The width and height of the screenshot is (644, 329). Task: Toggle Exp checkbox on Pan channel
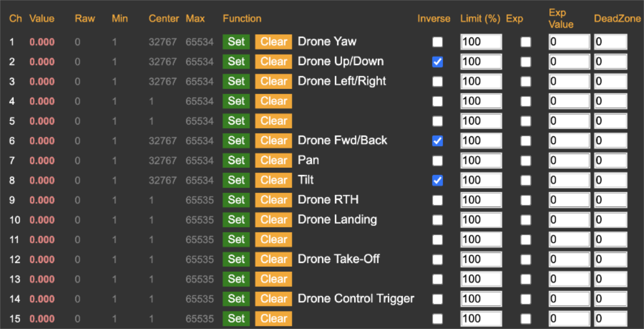tap(525, 161)
